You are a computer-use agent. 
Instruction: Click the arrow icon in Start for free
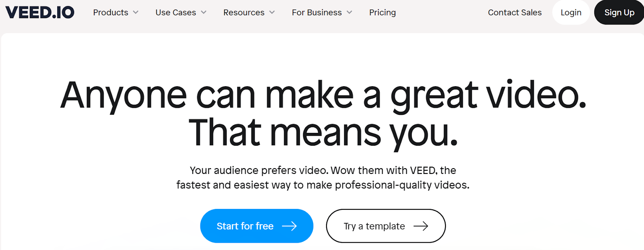pyautogui.click(x=289, y=226)
